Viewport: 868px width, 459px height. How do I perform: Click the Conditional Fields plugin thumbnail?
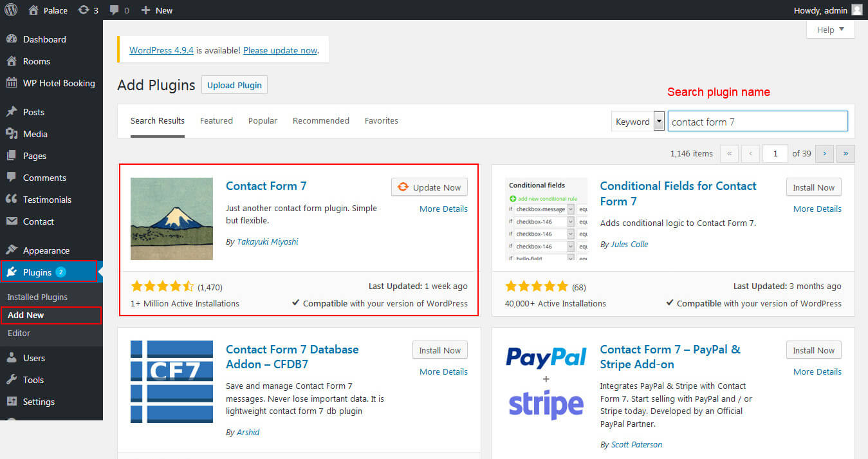coord(546,219)
